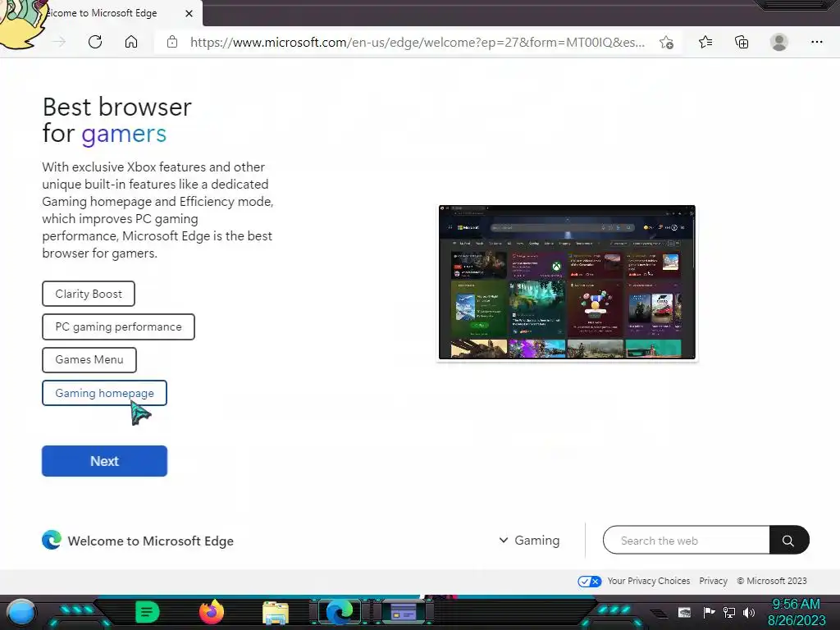Screen dimensions: 840x630
Task: Open Your Privacy Choices link
Action: click(649, 581)
